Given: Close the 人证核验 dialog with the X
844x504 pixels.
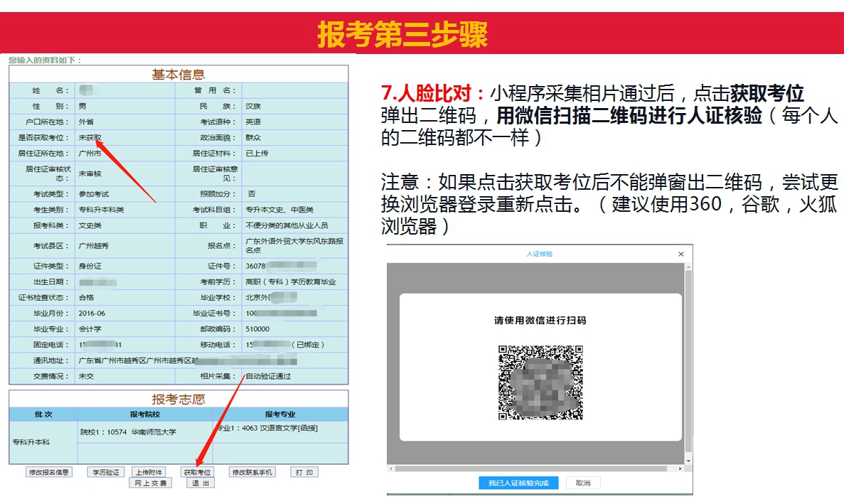Looking at the screenshot, I should pos(681,254).
